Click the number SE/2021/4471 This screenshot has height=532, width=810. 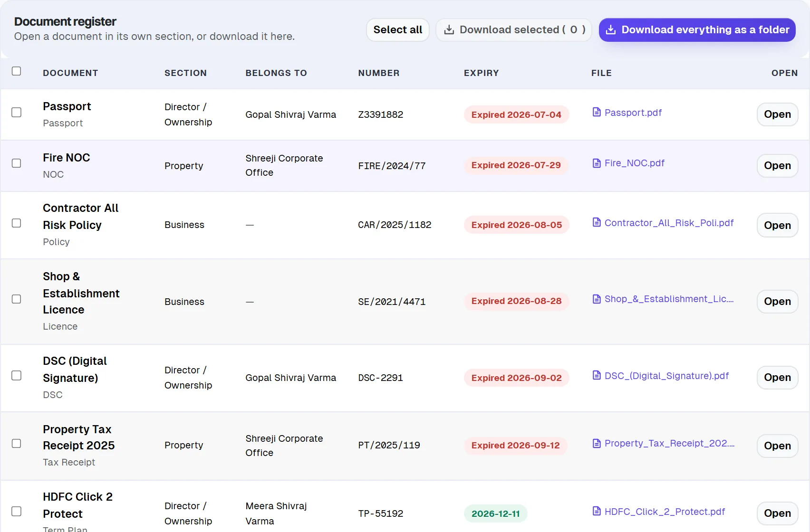coord(392,302)
